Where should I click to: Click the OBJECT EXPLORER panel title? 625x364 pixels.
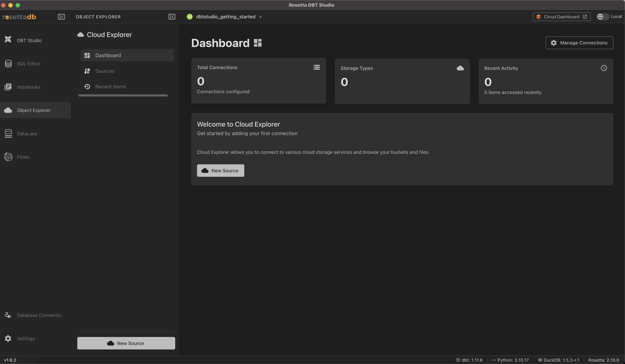[98, 17]
